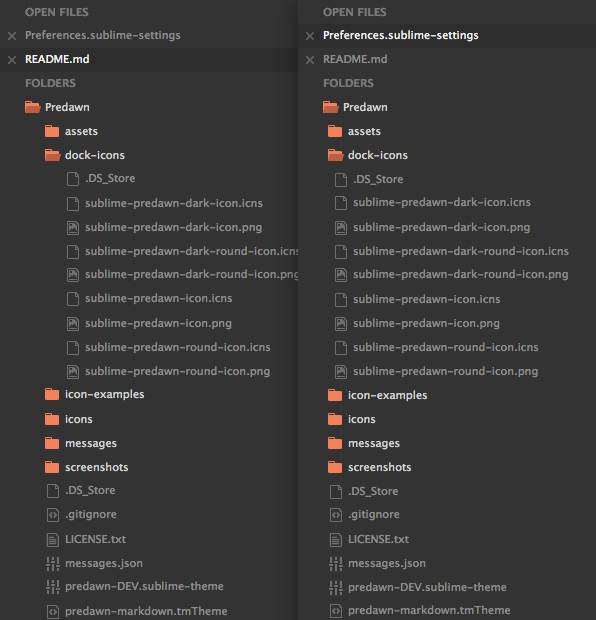Close README.md in right sidebar

click(310, 60)
